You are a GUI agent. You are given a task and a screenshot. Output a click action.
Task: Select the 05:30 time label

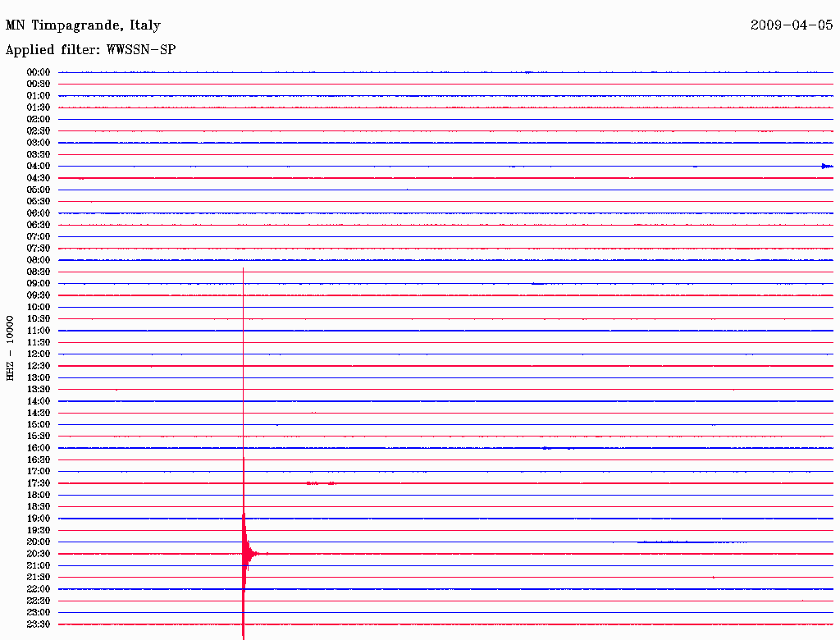[39, 202]
